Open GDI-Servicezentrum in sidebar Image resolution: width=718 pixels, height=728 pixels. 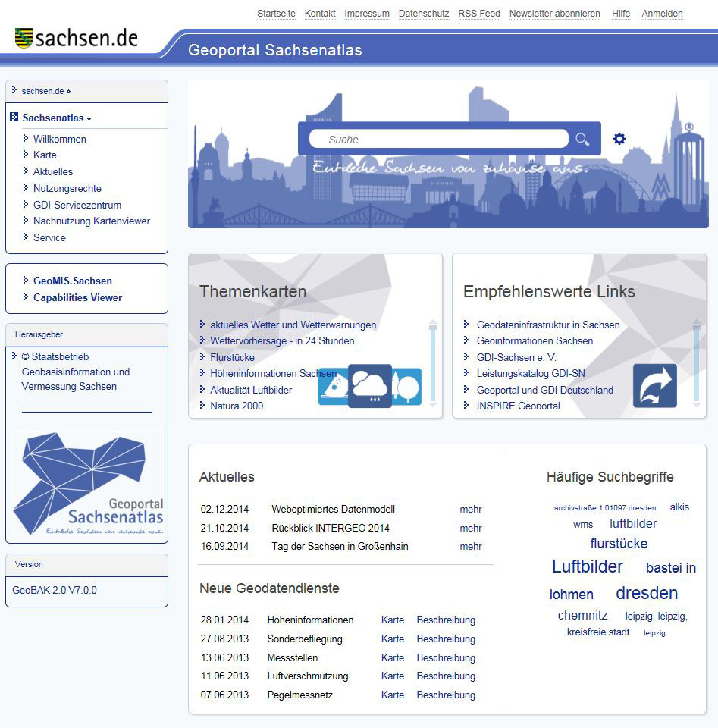click(77, 206)
